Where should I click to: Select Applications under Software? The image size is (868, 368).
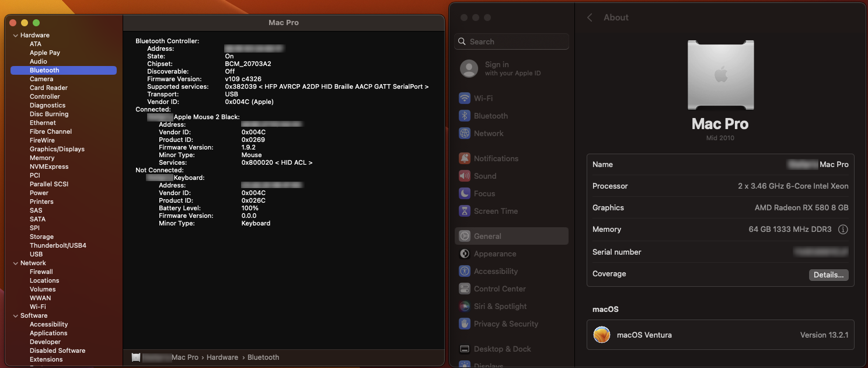click(48, 333)
